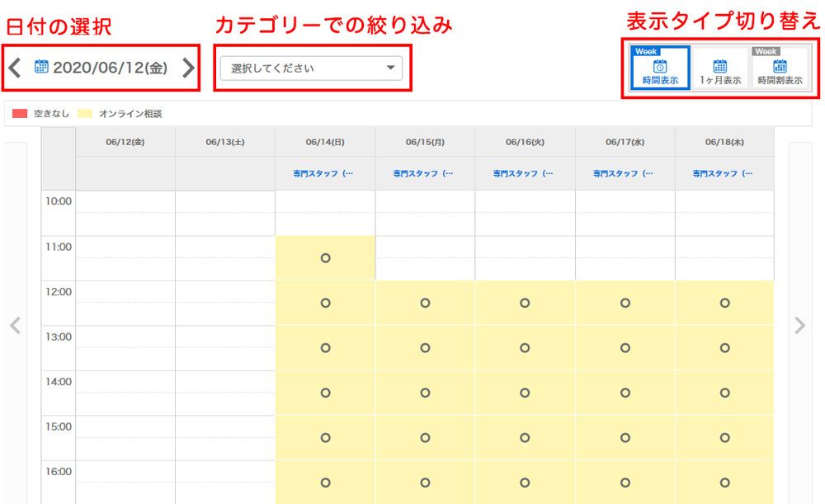Open the 選択してください category dropdown
Viewport: 825px width, 504px height.
311,68
